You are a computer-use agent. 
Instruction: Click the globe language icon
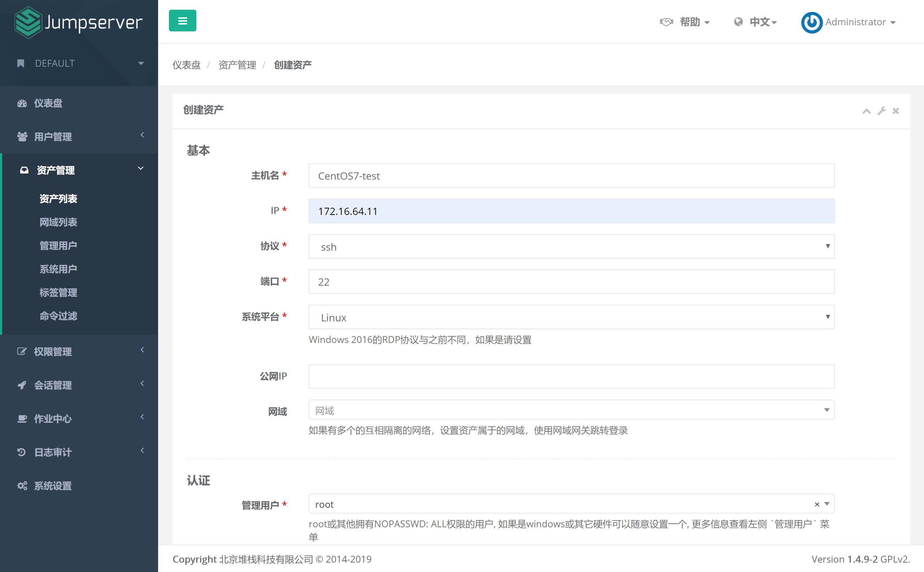(x=738, y=22)
